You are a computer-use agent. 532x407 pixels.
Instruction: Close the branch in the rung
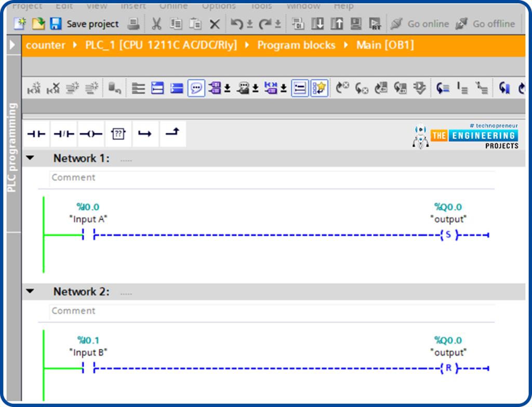172,134
